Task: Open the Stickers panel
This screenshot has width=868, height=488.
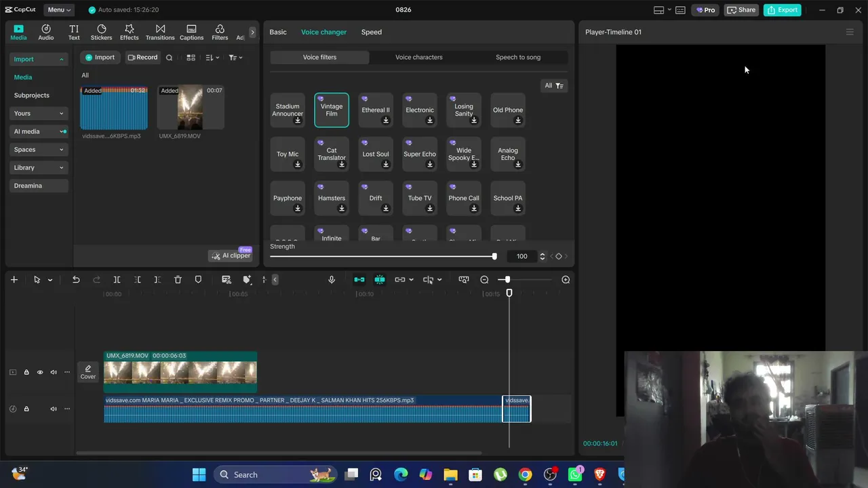Action: pyautogui.click(x=102, y=32)
